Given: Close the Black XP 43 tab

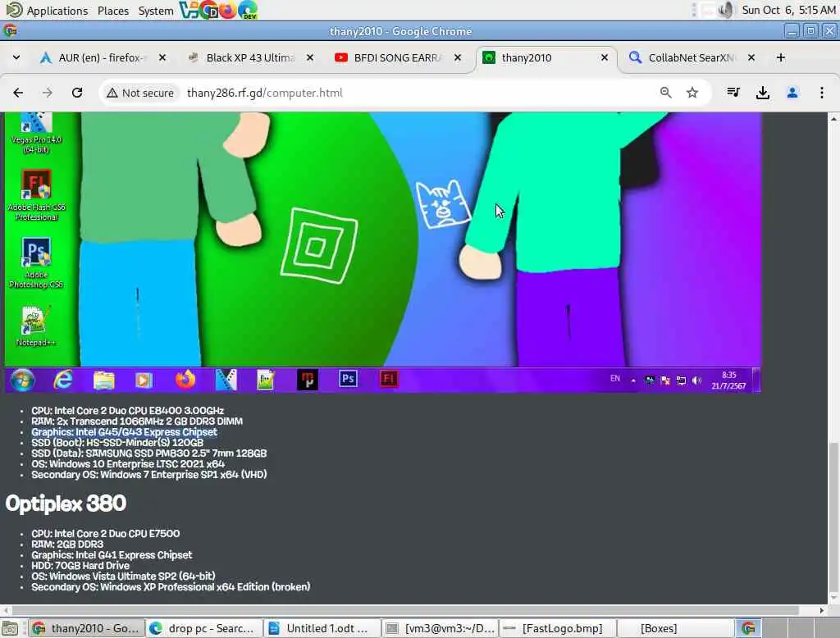Looking at the screenshot, I should click(309, 57).
